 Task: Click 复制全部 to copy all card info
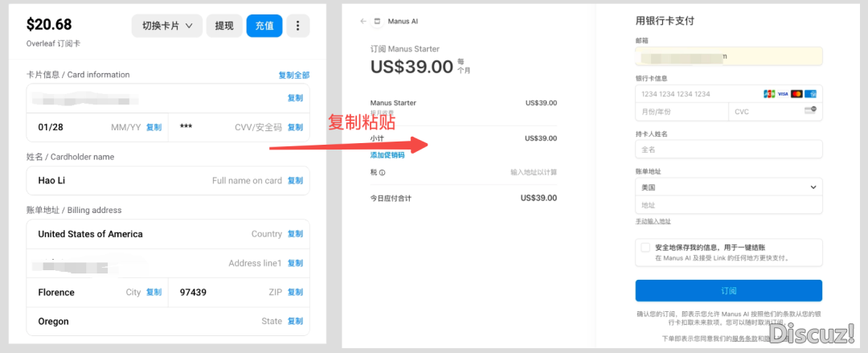point(294,75)
